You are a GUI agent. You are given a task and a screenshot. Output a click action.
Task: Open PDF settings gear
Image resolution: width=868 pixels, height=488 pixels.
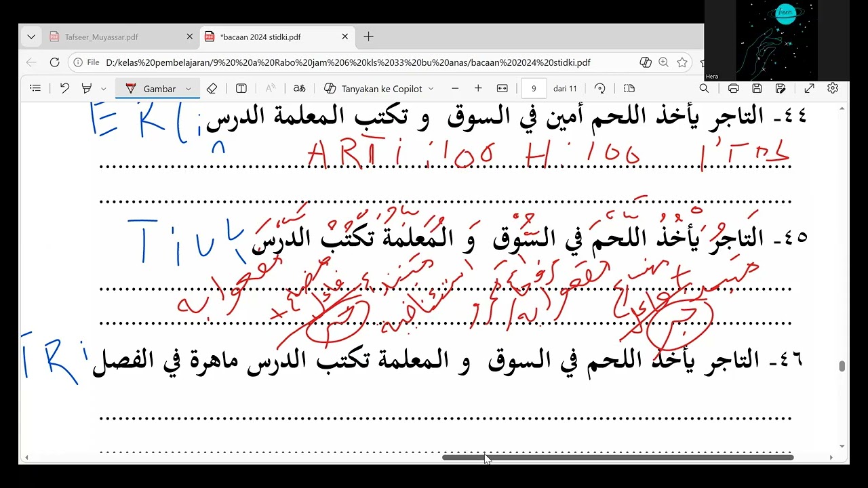click(x=833, y=88)
